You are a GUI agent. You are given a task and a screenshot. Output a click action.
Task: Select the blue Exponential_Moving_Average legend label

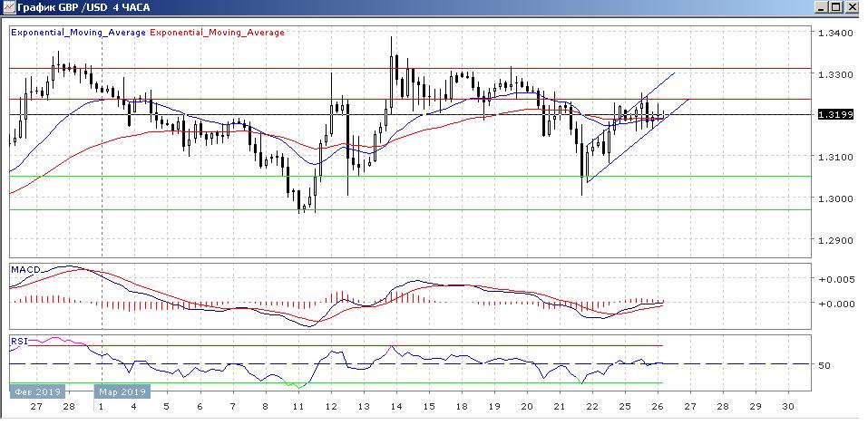[79, 32]
